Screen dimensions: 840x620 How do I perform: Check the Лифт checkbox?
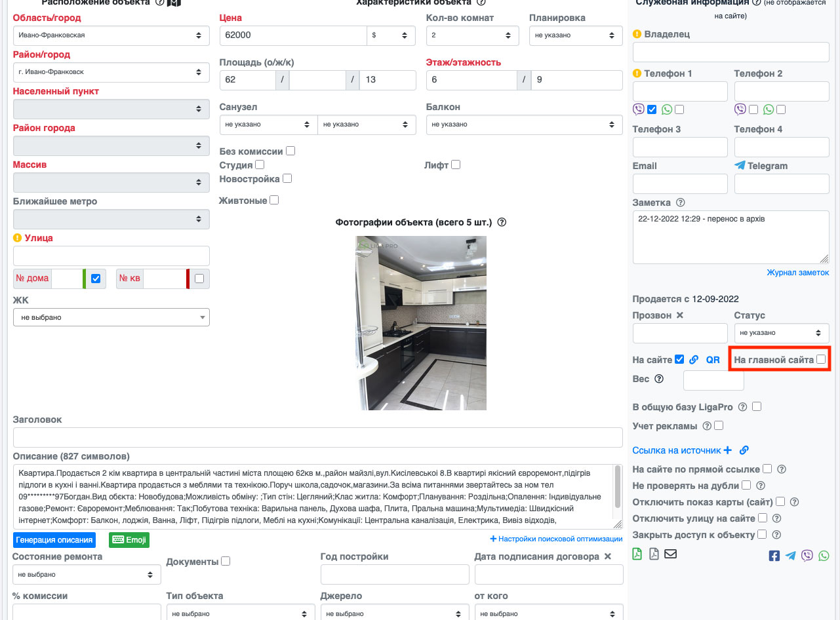[456, 165]
